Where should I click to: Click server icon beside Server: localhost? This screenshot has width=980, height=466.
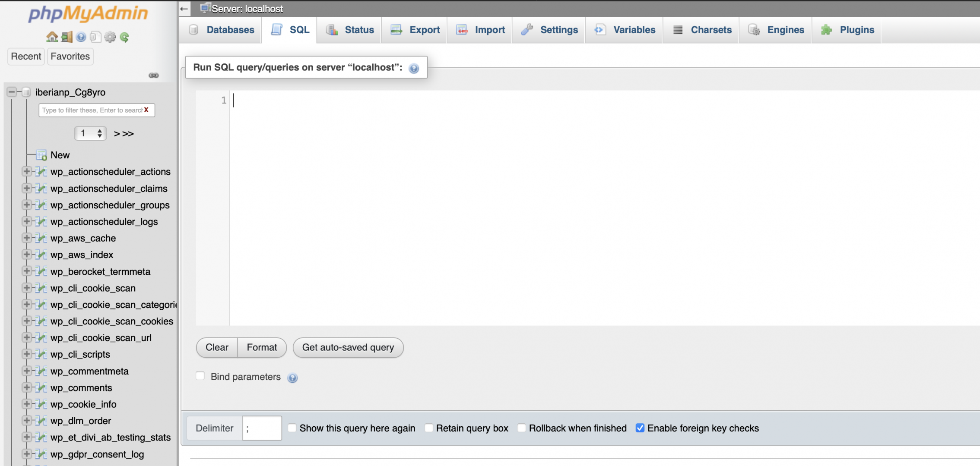tap(206, 8)
